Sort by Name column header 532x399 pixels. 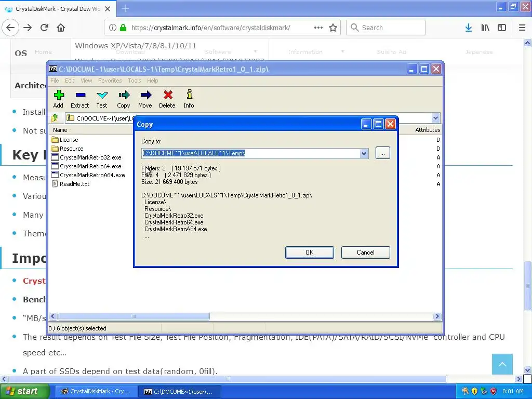point(90,130)
